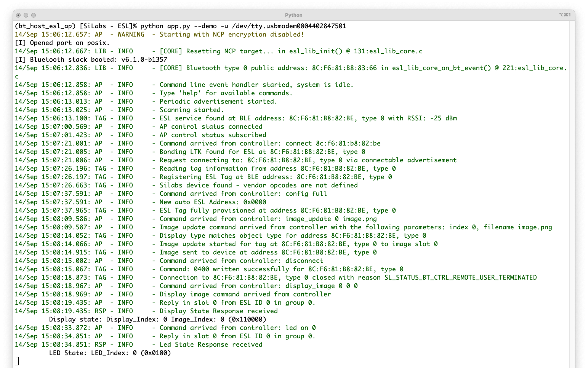Click the 'Python' window title

[293, 15]
